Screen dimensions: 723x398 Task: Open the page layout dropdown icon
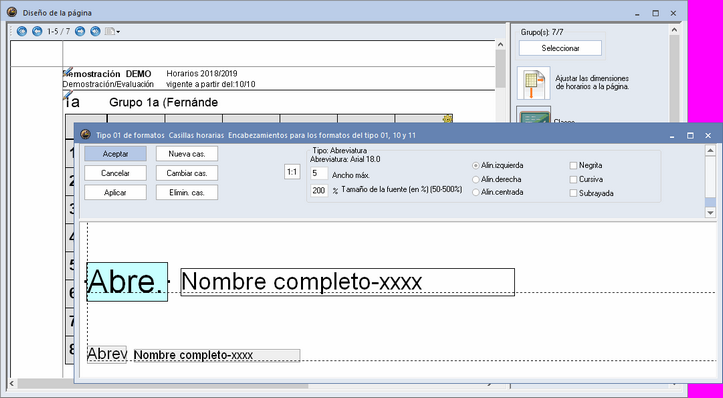(x=112, y=31)
